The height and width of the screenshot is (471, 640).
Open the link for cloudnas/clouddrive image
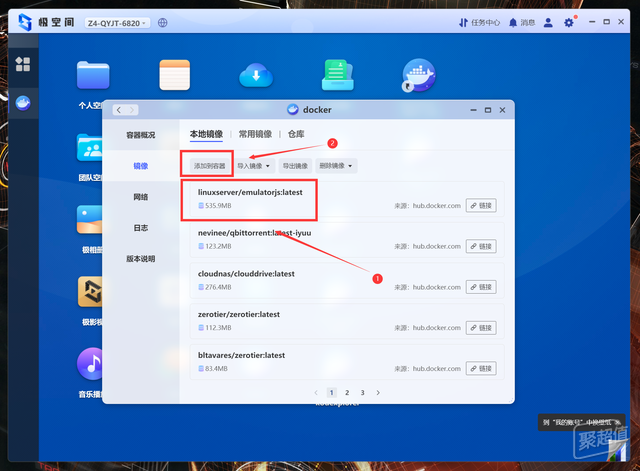point(481,287)
